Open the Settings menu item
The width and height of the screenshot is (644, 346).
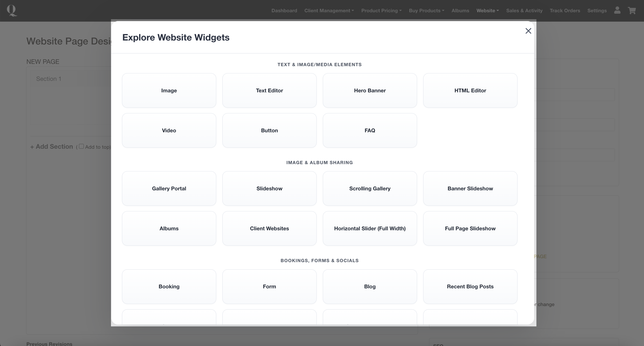click(x=597, y=11)
